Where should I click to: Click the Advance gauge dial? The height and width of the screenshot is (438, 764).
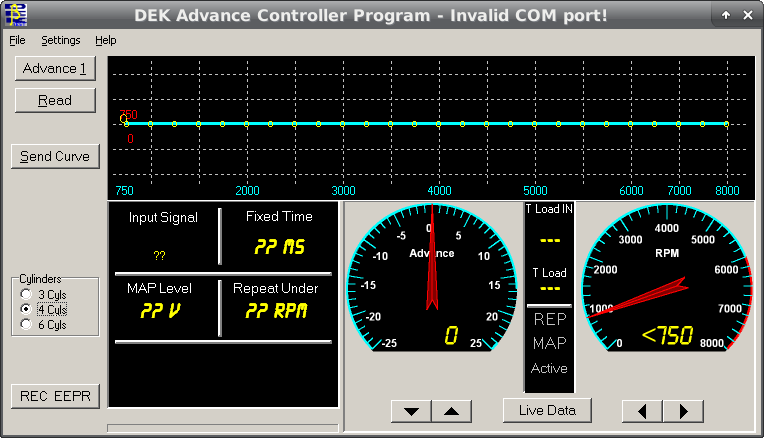click(x=432, y=278)
